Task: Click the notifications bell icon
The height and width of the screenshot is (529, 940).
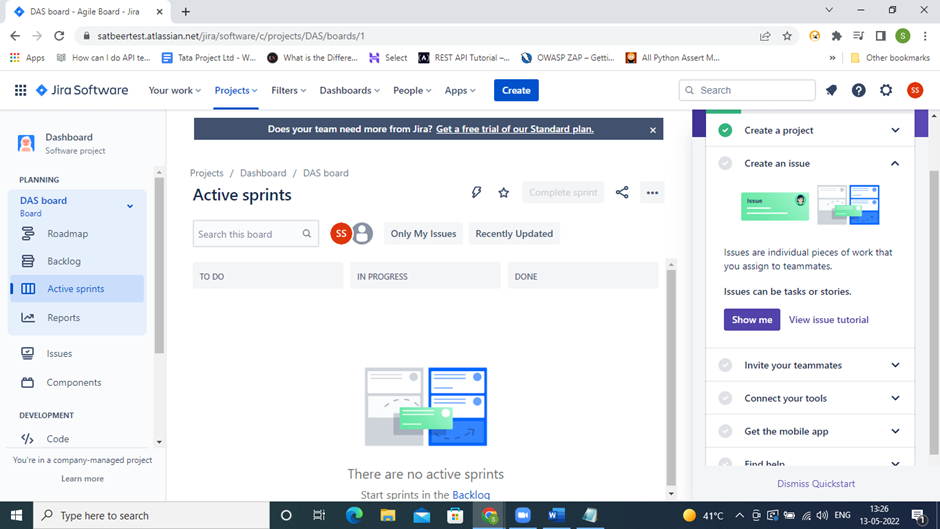Action: pos(831,90)
